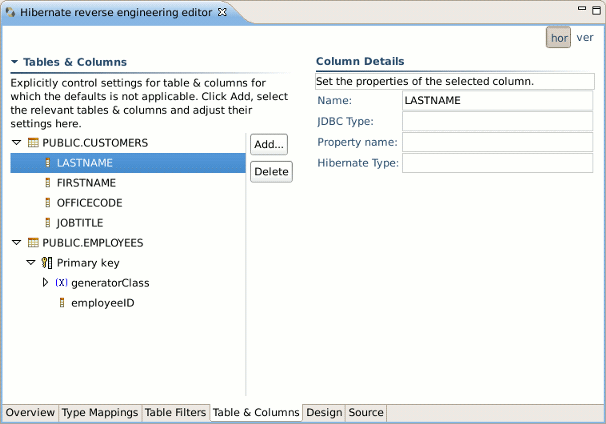
Task: Collapse the PUBLIC.EMPLOYEES tree node
Action: 17,243
